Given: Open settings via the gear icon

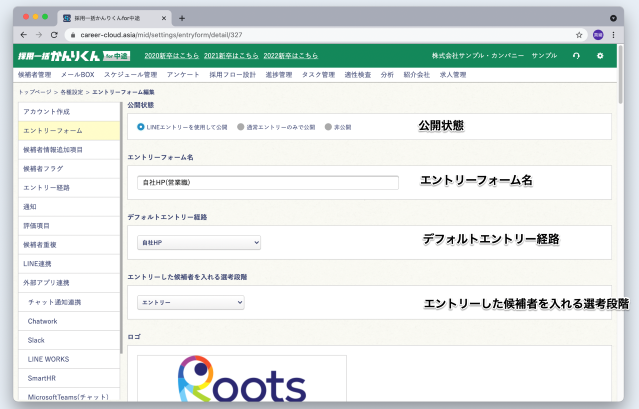Looking at the screenshot, I should pyautogui.click(x=600, y=55).
